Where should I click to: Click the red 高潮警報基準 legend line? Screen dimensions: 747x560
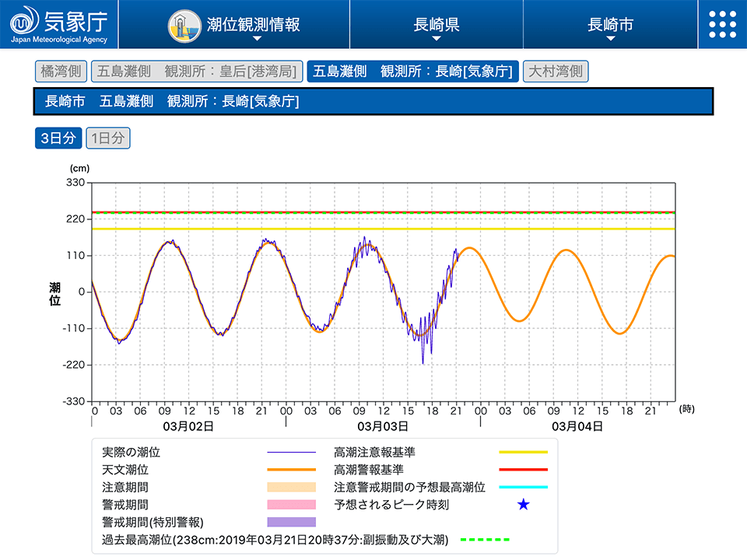[x=523, y=470]
